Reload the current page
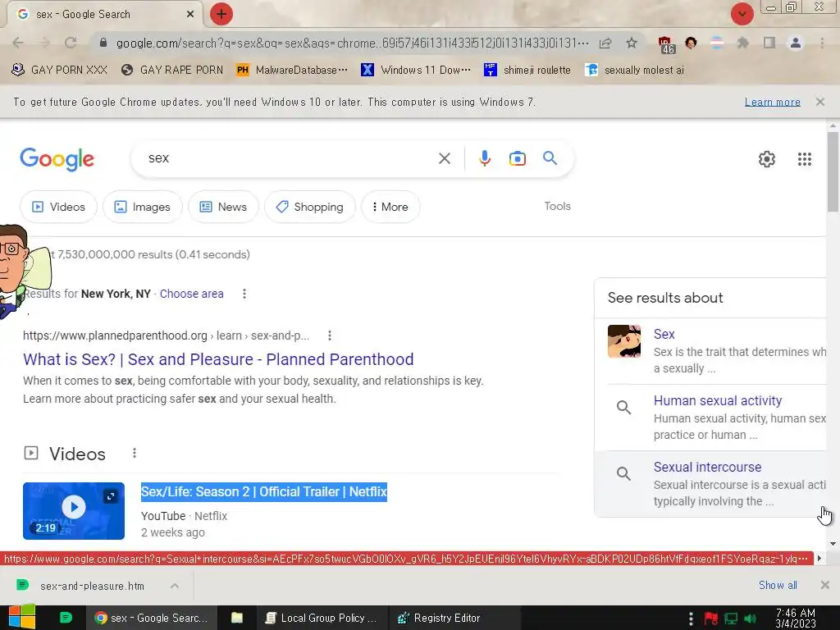This screenshot has width=840, height=630. (x=71, y=43)
